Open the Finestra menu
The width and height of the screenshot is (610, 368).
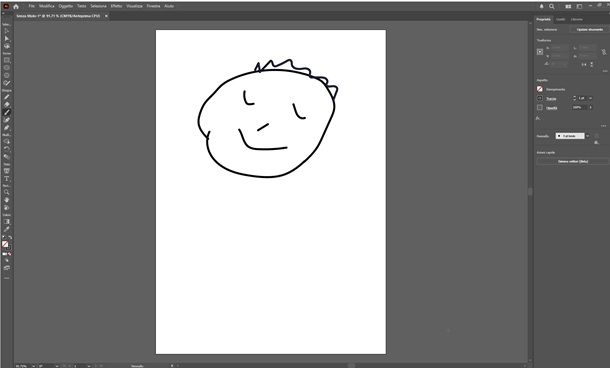click(153, 6)
